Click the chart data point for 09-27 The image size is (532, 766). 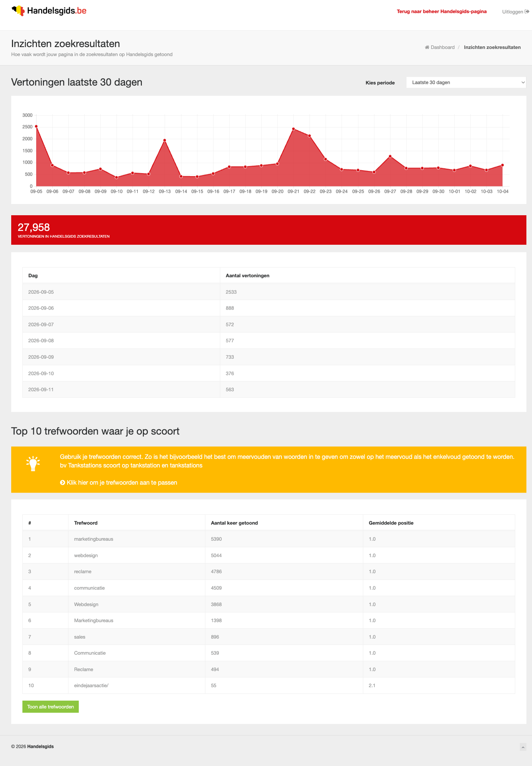390,156
